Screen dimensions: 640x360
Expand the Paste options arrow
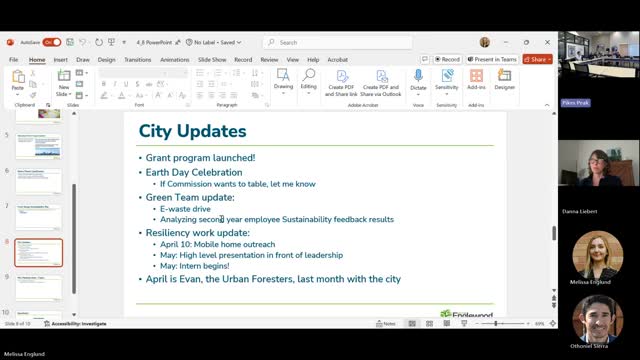(x=18, y=95)
